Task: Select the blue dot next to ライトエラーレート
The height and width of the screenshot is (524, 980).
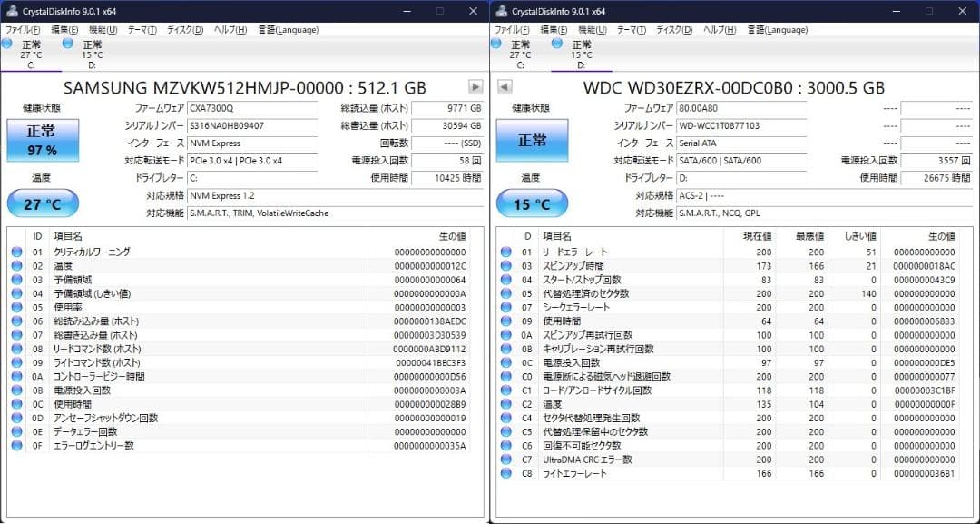Action: click(x=505, y=472)
